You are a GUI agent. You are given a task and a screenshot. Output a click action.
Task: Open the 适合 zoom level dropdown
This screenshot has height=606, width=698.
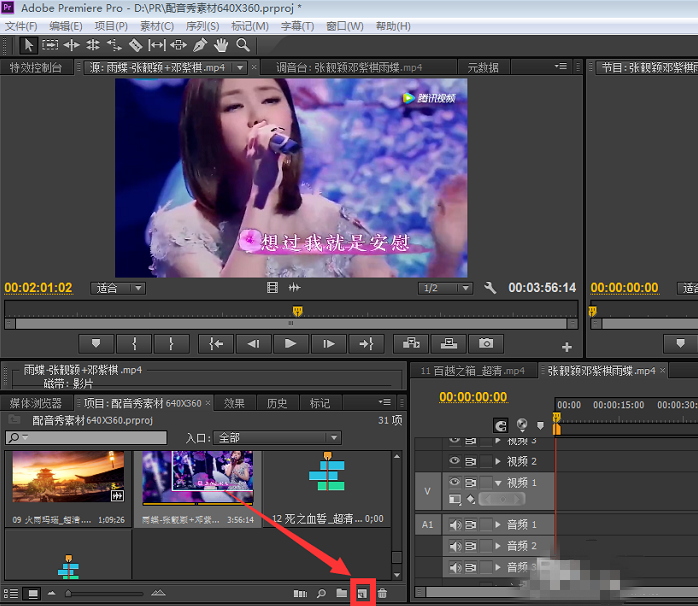click(118, 288)
